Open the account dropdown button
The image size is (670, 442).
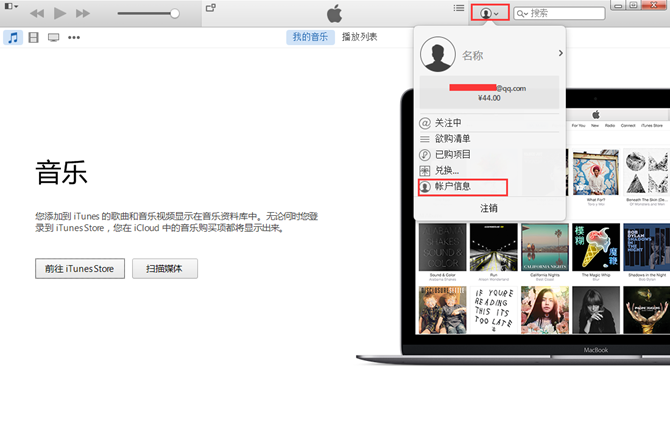490,13
